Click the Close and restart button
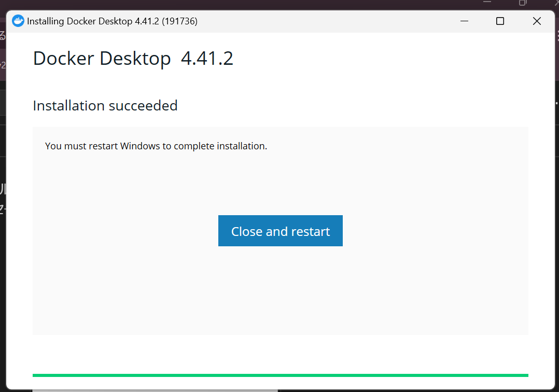This screenshot has width=559, height=392. click(x=280, y=231)
